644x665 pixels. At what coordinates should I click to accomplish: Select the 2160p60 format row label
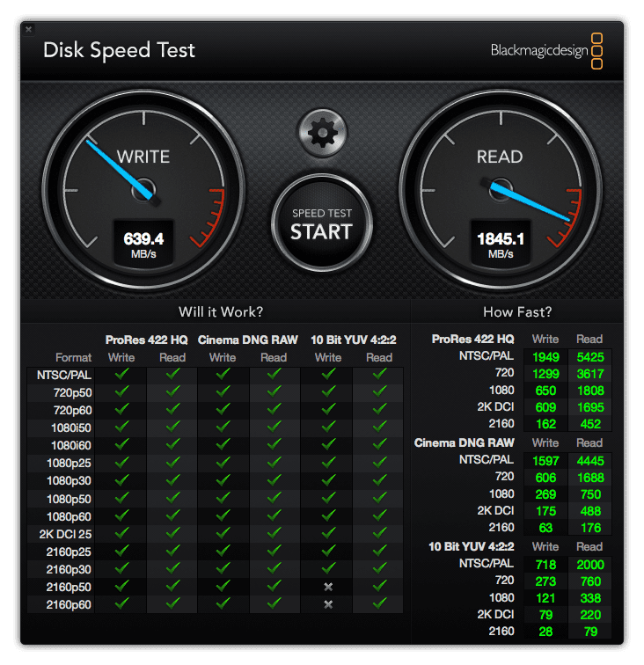tap(69, 605)
